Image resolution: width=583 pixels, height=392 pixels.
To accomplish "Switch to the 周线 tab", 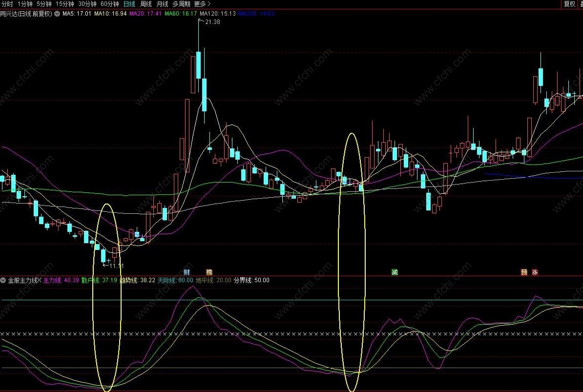I will pyautogui.click(x=146, y=4).
